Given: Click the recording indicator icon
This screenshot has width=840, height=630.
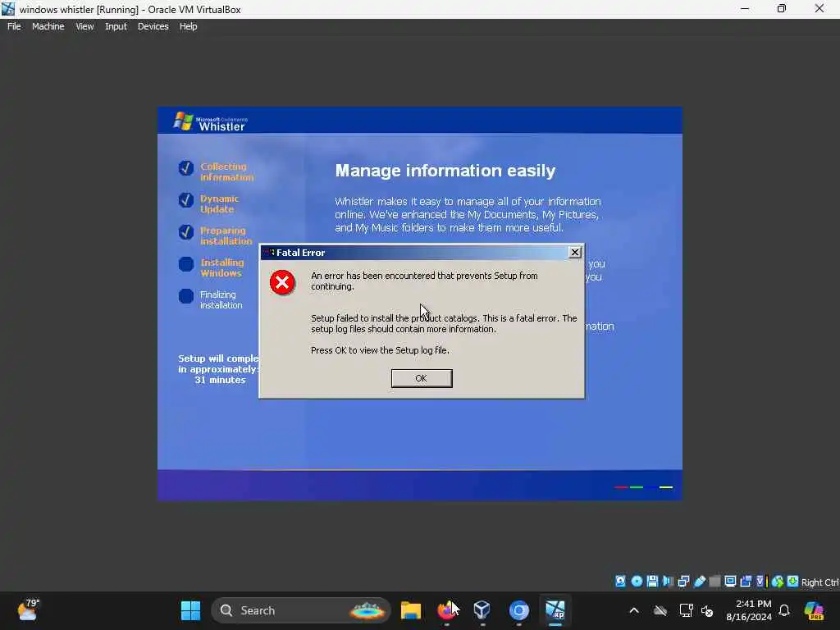Looking at the screenshot, I should pos(746,582).
